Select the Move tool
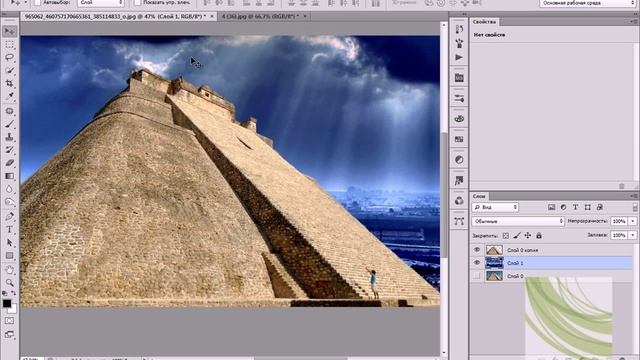Viewport: 640px width, 360px height. (9, 31)
